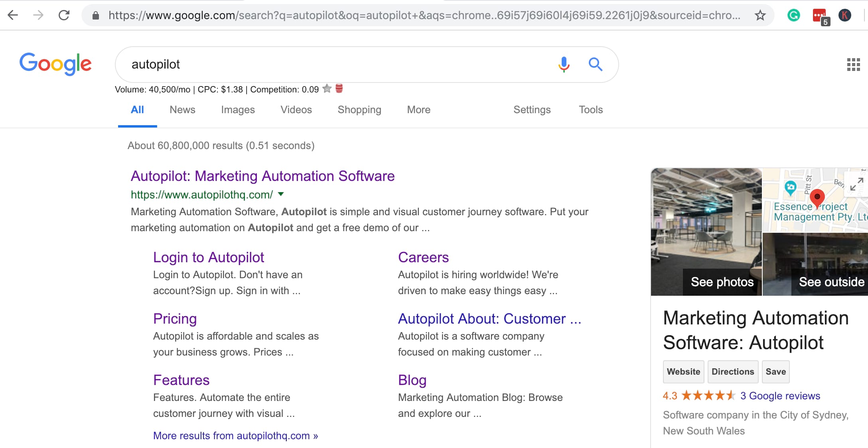Click the map thumbnail showing Essence Project Management
Viewport: 868px width, 448px height.
(x=815, y=200)
